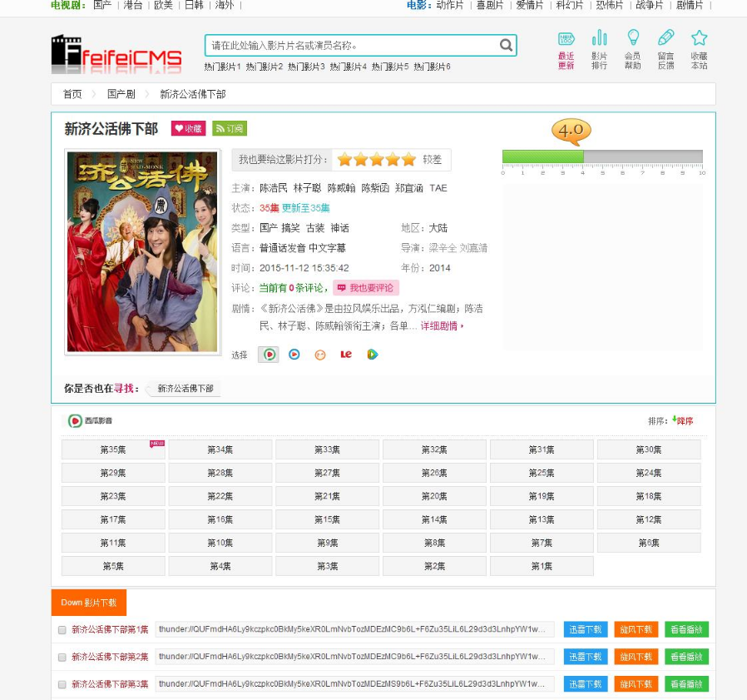Click the 新济公活佛下部第2集 download title

point(110,657)
